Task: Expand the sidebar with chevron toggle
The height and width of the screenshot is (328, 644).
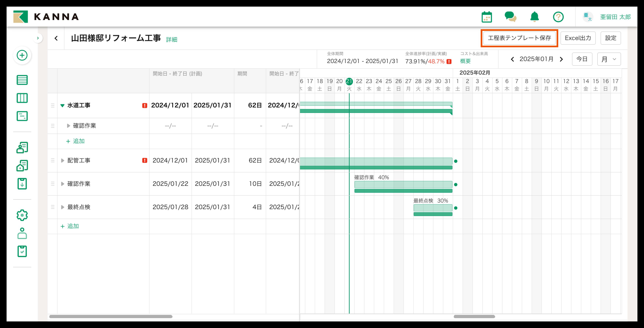Action: (38, 38)
